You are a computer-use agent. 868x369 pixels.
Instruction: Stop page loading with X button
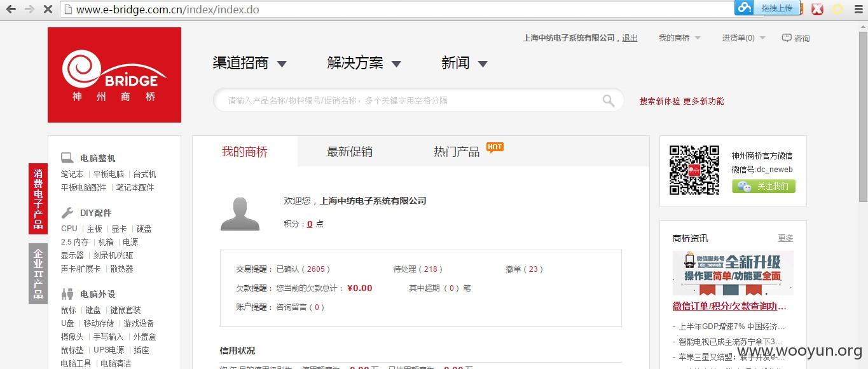tap(48, 10)
